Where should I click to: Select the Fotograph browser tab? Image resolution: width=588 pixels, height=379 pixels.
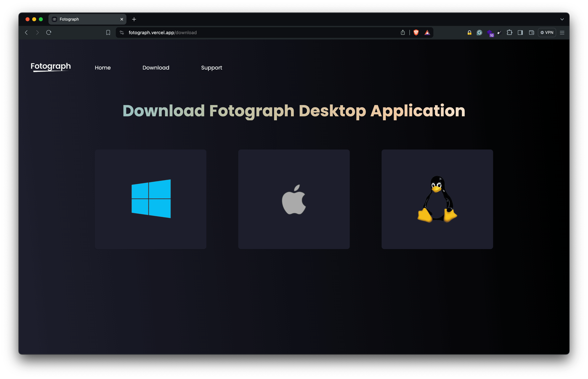click(x=87, y=19)
